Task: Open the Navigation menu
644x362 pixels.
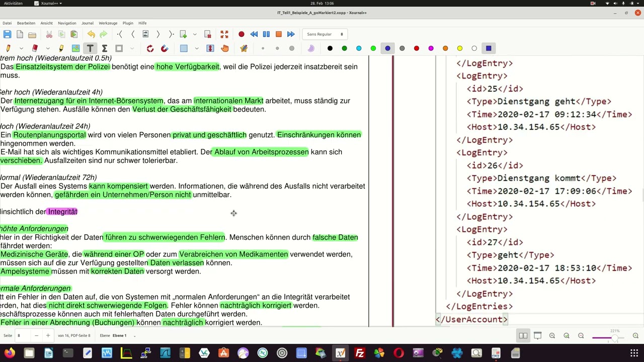Action: point(67,23)
